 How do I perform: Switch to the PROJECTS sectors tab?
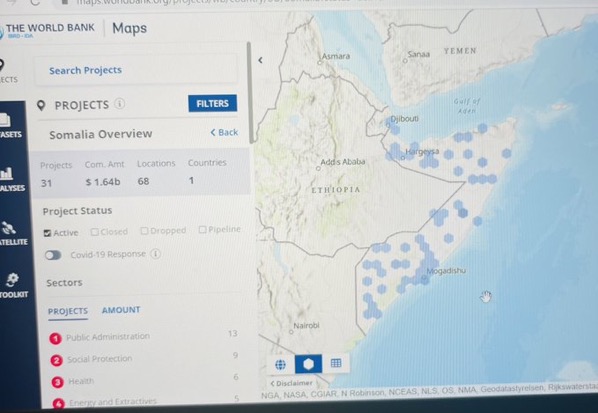(x=68, y=311)
